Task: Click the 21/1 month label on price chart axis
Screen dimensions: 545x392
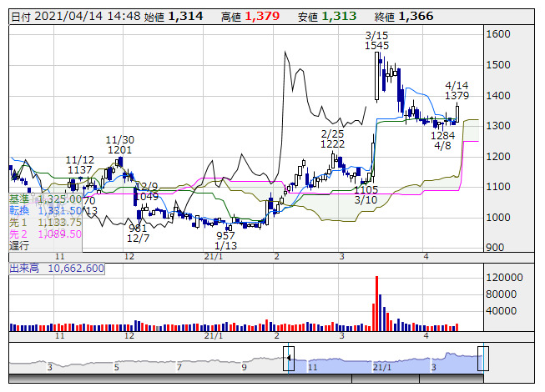Action: tap(214, 257)
